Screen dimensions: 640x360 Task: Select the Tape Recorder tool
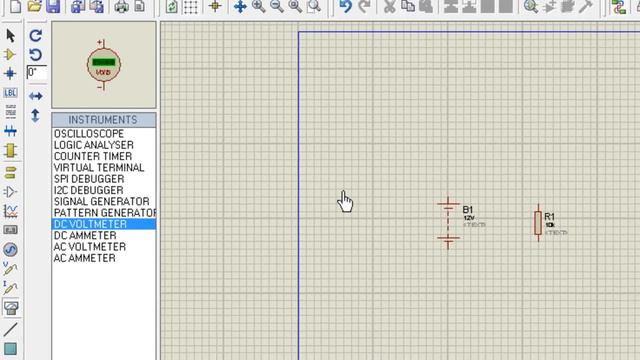[10, 230]
